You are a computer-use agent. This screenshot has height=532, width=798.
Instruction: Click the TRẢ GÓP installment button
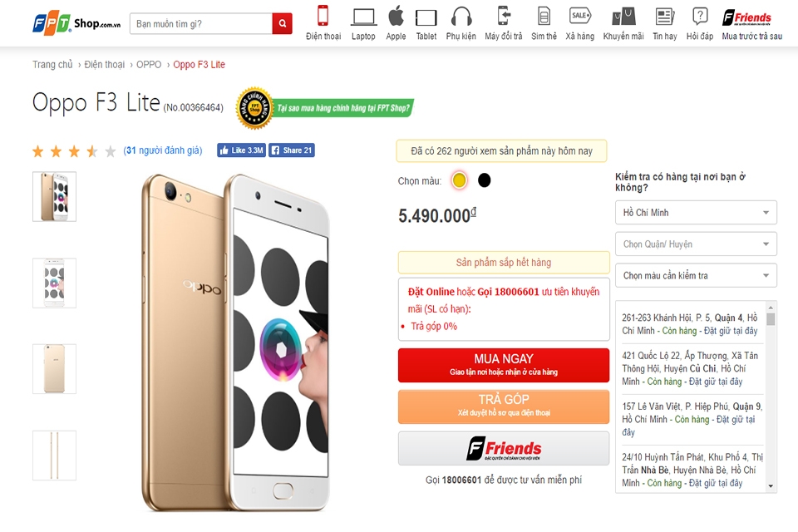click(504, 406)
